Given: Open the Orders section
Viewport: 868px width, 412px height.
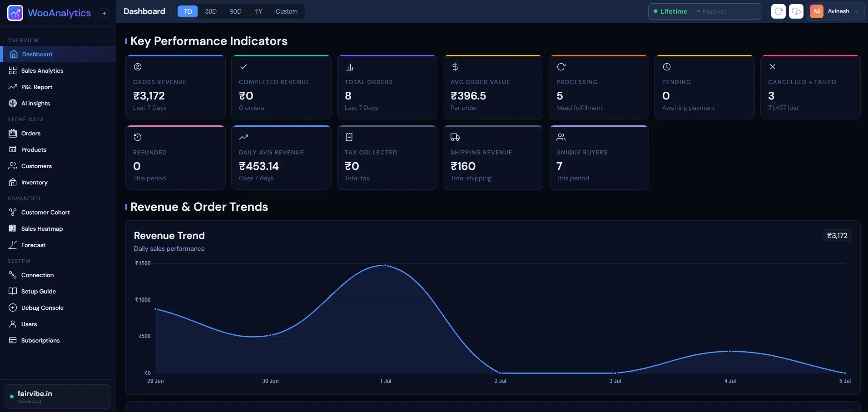Looking at the screenshot, I should coord(58,133).
